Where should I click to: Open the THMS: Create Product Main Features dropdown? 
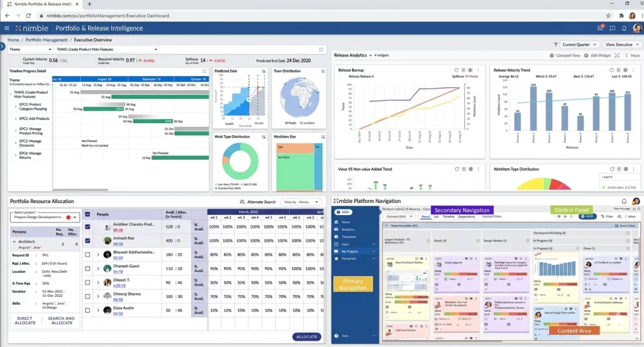(x=107, y=49)
